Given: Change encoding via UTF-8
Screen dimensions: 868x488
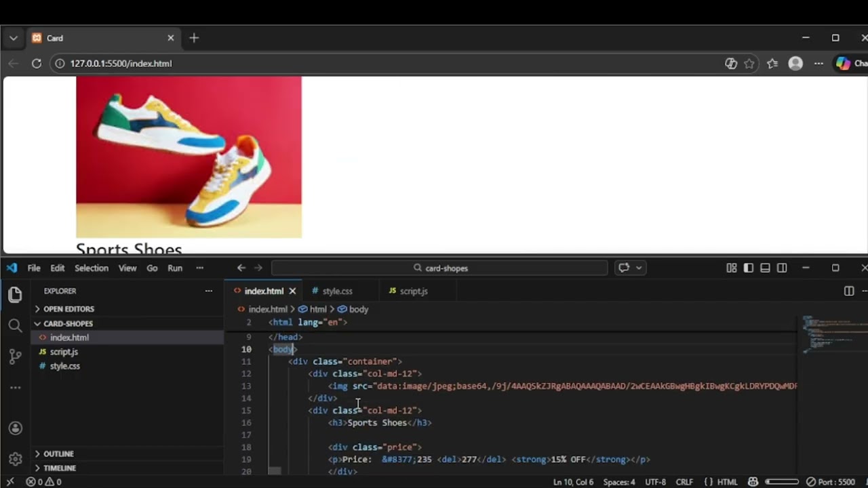Looking at the screenshot, I should pos(655,482).
